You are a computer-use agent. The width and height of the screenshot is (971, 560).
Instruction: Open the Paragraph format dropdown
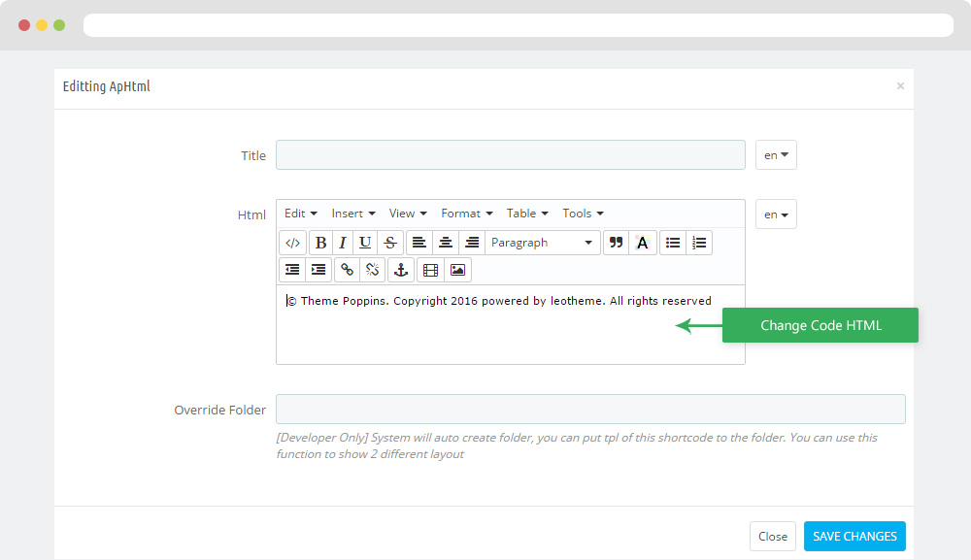coord(543,243)
